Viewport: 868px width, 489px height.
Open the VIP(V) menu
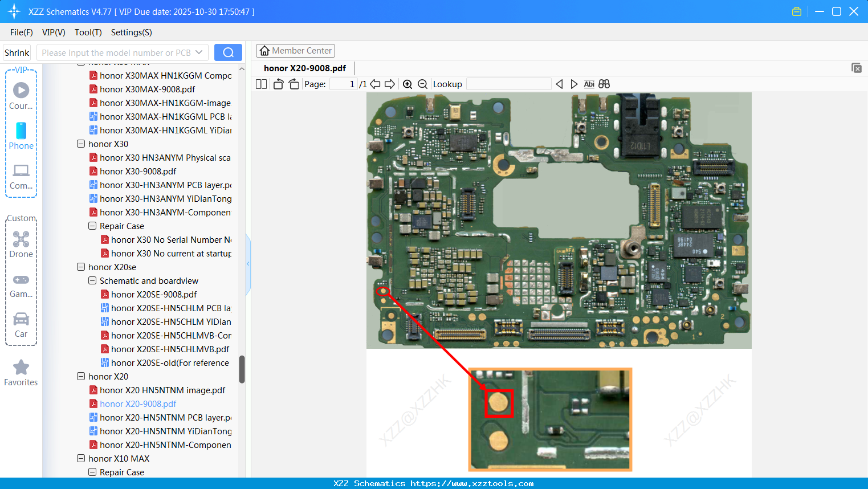tap(54, 32)
